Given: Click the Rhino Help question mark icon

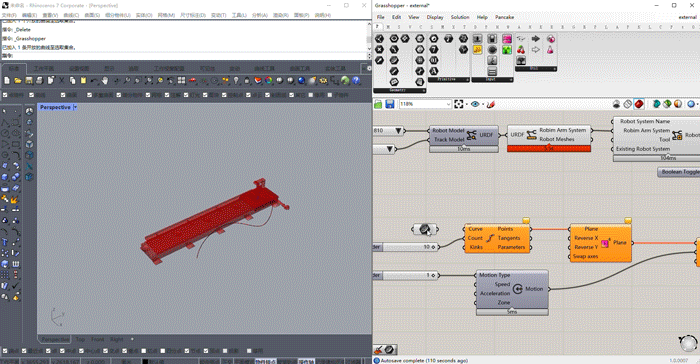Looking at the screenshot, I should point(356,81).
